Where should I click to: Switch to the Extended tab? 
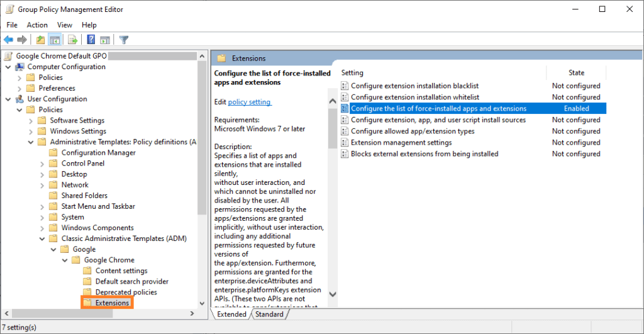[x=231, y=315]
